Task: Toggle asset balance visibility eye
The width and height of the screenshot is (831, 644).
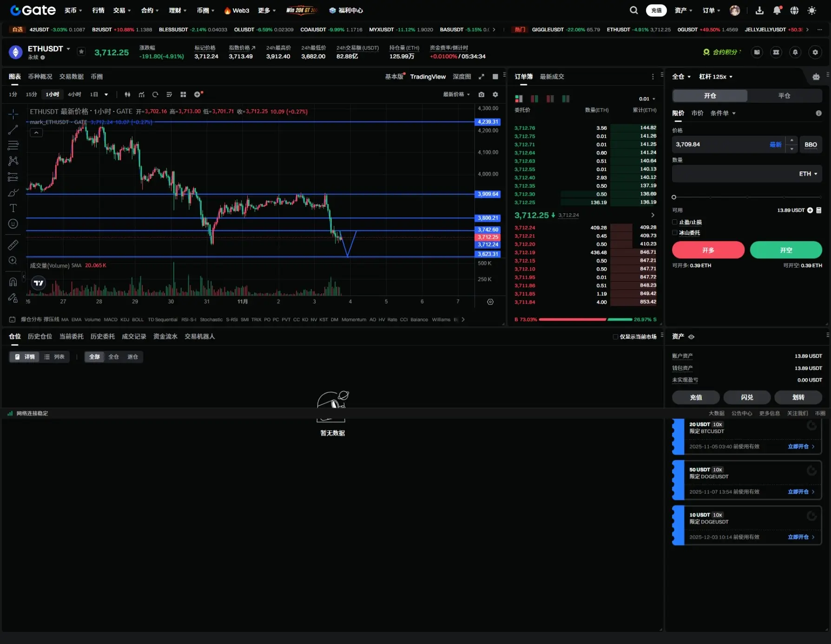Action: pyautogui.click(x=691, y=337)
